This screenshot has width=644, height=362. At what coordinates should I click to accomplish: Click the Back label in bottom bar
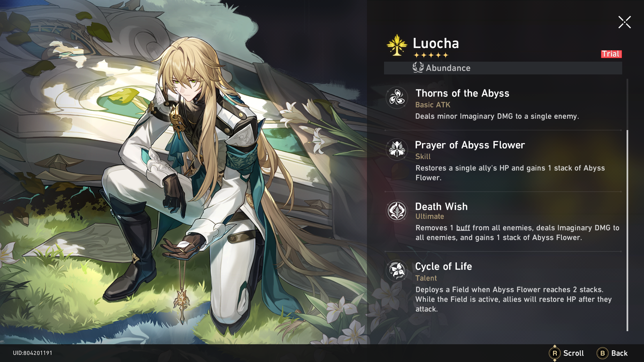coord(619,353)
